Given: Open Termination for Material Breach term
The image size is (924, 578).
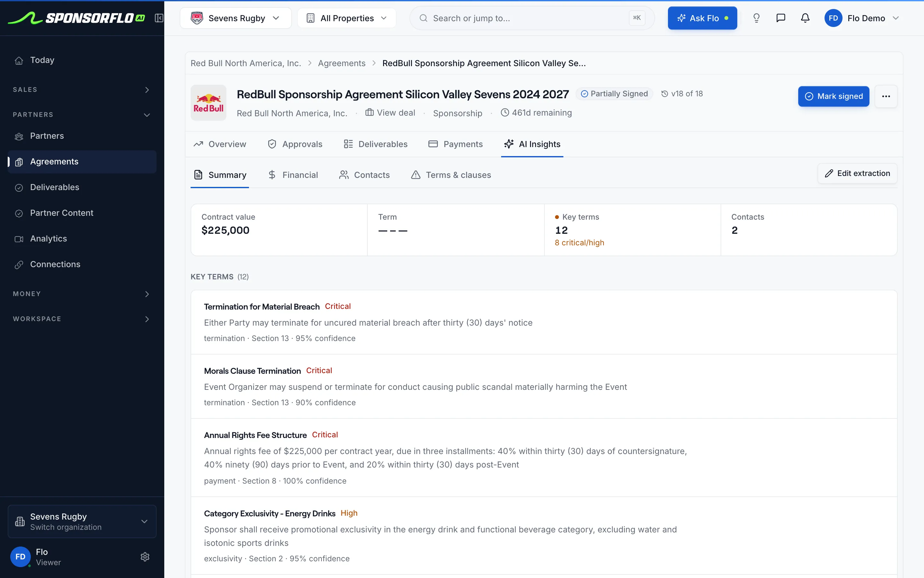Looking at the screenshot, I should [544, 322].
